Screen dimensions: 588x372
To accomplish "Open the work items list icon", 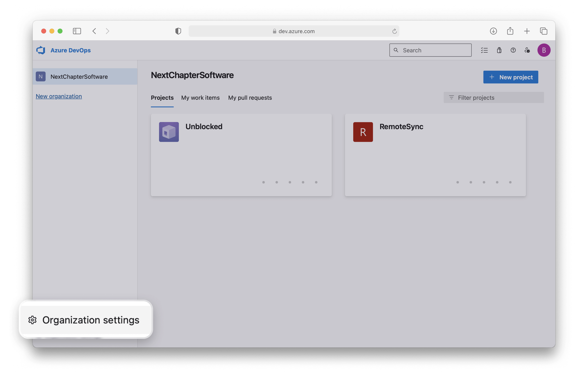I will click(484, 50).
